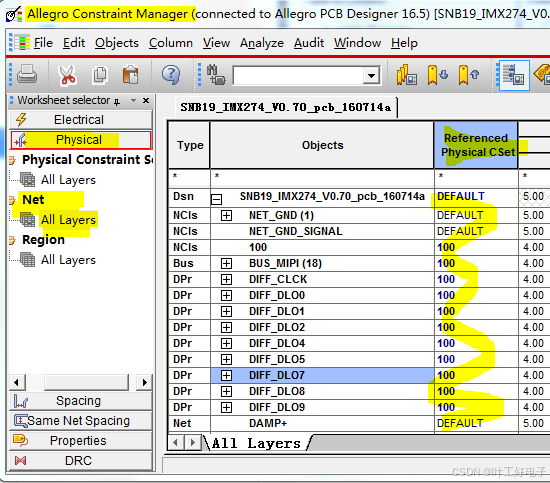Click the Paste clipboard icon
The image size is (550, 483).
point(130,75)
